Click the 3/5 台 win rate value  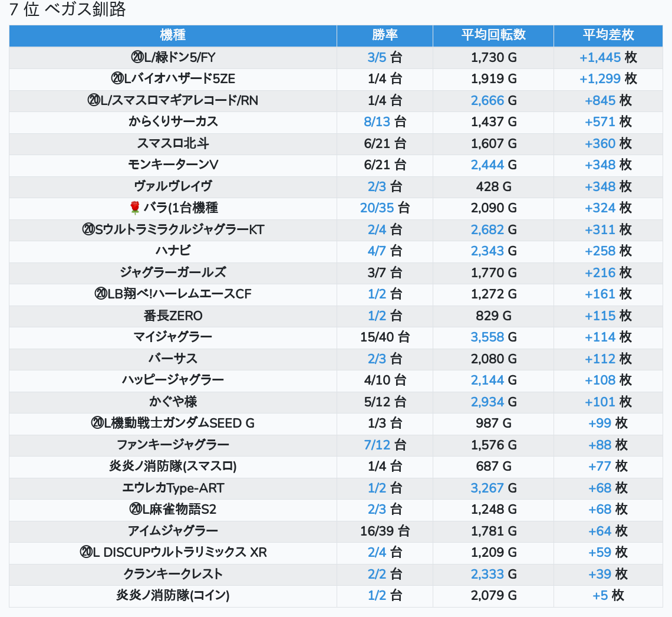(x=384, y=57)
